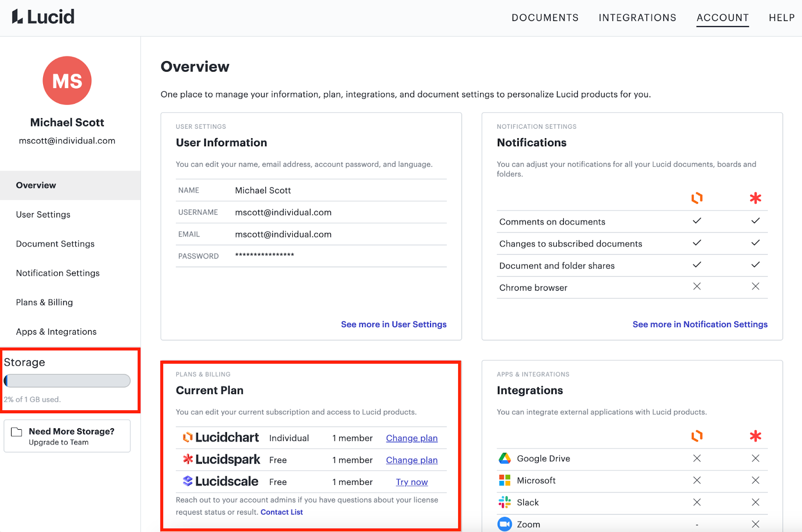Click the Zoom integration icon
The height and width of the screenshot is (532, 802).
click(x=503, y=523)
